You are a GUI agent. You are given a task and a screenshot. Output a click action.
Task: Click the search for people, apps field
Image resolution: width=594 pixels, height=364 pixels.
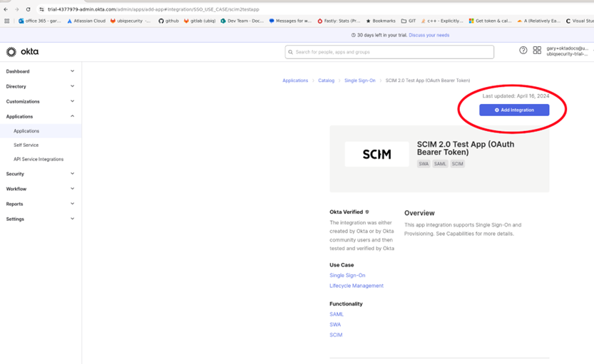pyautogui.click(x=389, y=52)
